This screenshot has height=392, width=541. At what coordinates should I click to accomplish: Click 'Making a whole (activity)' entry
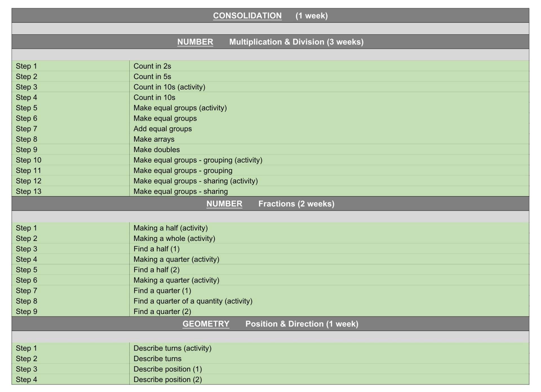tap(174, 238)
